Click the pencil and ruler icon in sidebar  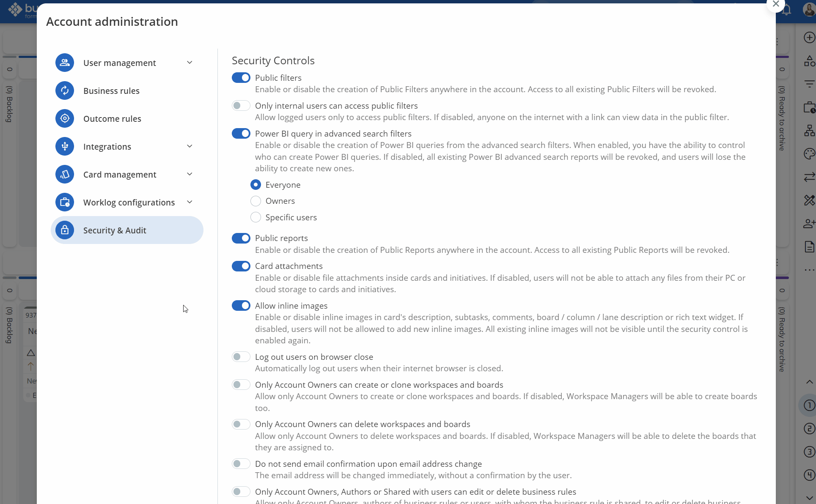(809, 200)
